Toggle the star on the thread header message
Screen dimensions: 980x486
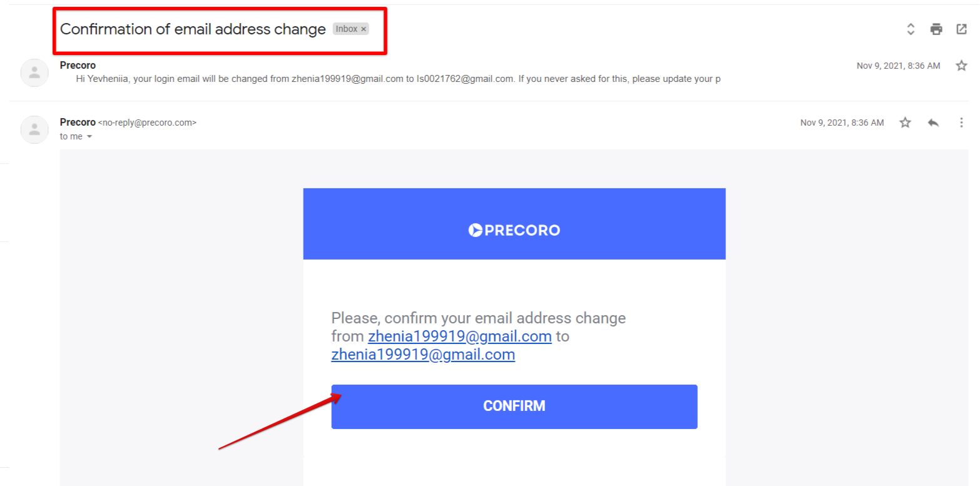962,65
